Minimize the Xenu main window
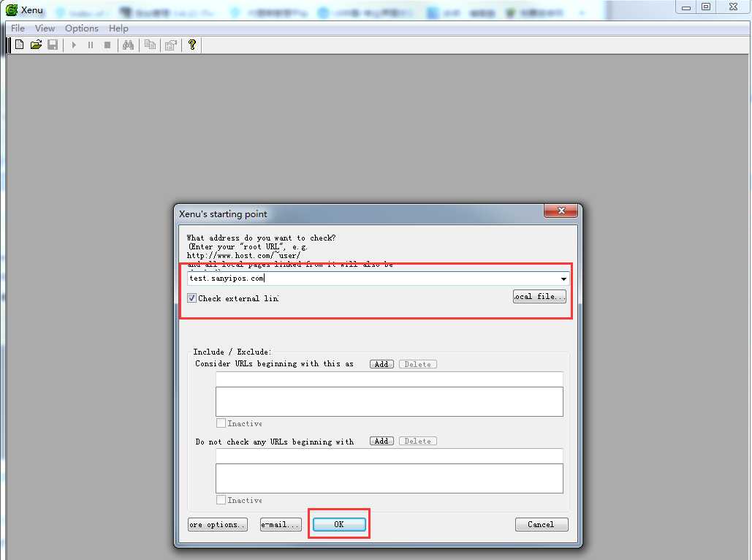Viewport: 752px width, 560px height. pos(686,7)
